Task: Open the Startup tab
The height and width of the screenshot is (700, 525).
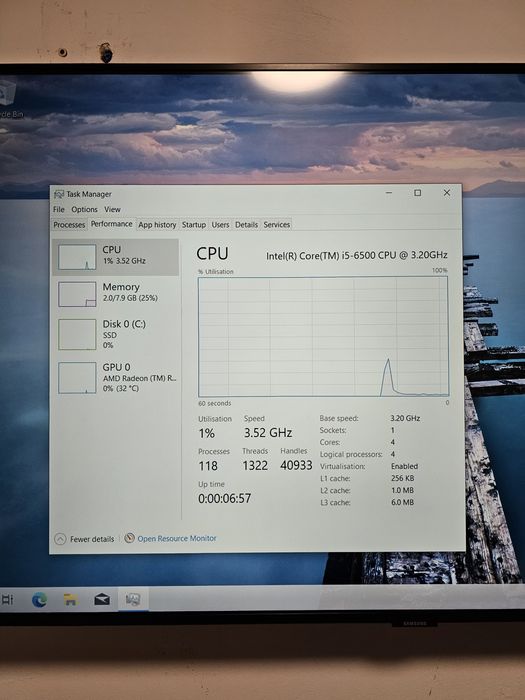Action: click(x=194, y=225)
